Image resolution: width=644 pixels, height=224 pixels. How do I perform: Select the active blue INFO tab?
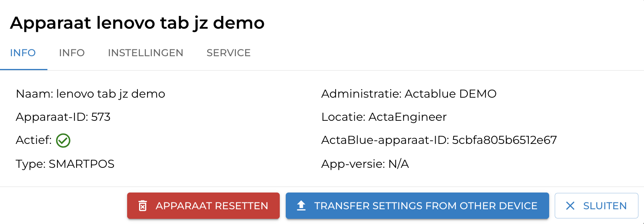click(23, 53)
